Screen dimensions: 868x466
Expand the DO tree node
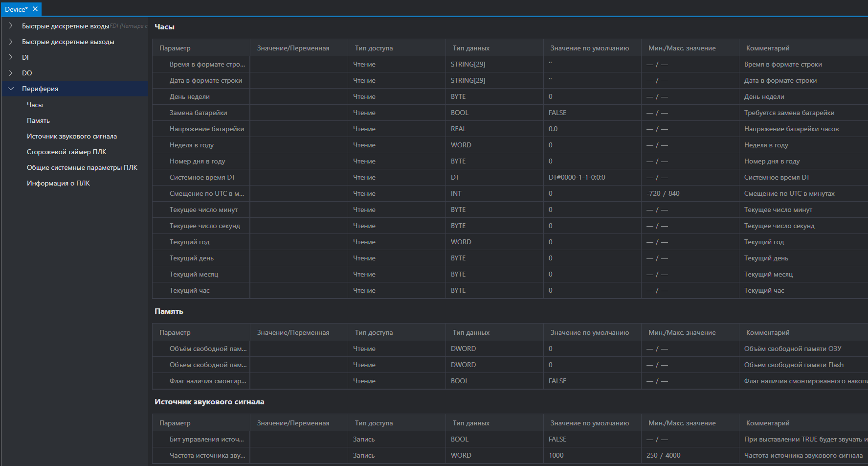coord(11,73)
